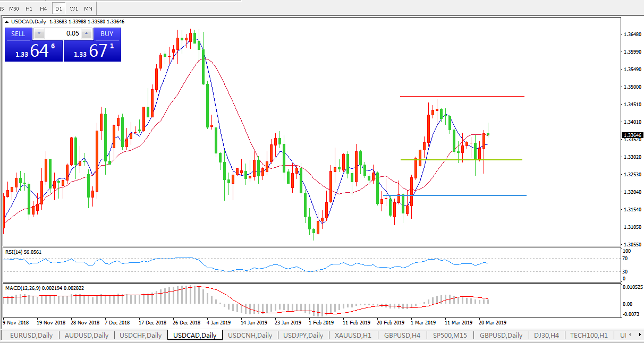Change chart to W1 weekly timeframe
The image size is (644, 343).
tap(74, 8)
